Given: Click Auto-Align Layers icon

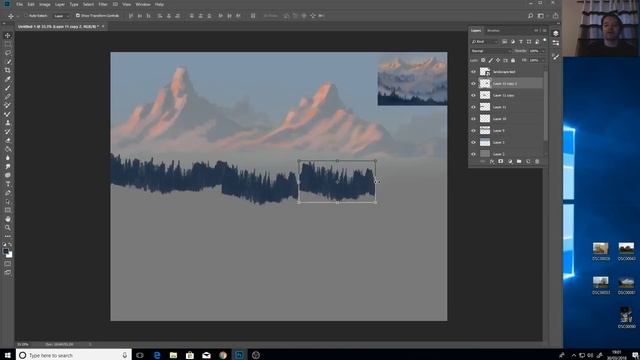Looking at the screenshot, I should tap(253, 16).
